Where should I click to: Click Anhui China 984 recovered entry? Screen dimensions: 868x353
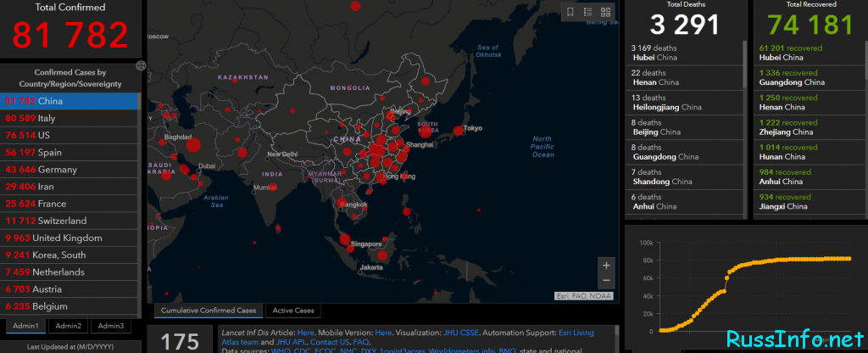[808, 177]
